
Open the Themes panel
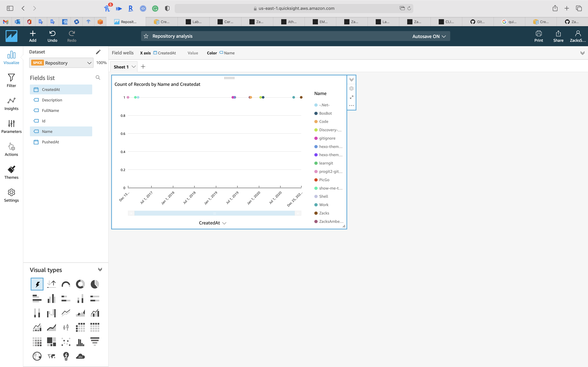(x=11, y=172)
